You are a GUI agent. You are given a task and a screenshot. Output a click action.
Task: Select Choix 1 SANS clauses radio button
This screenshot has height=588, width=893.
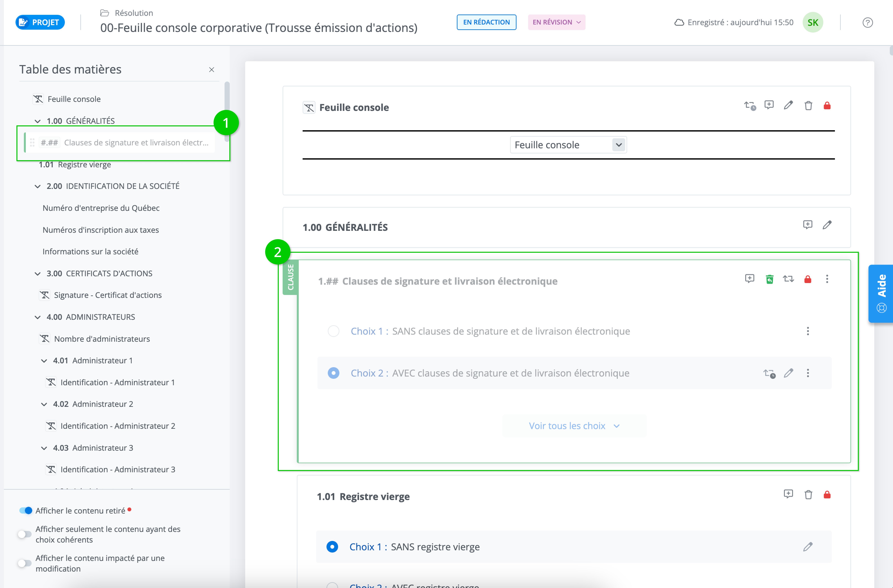point(333,331)
